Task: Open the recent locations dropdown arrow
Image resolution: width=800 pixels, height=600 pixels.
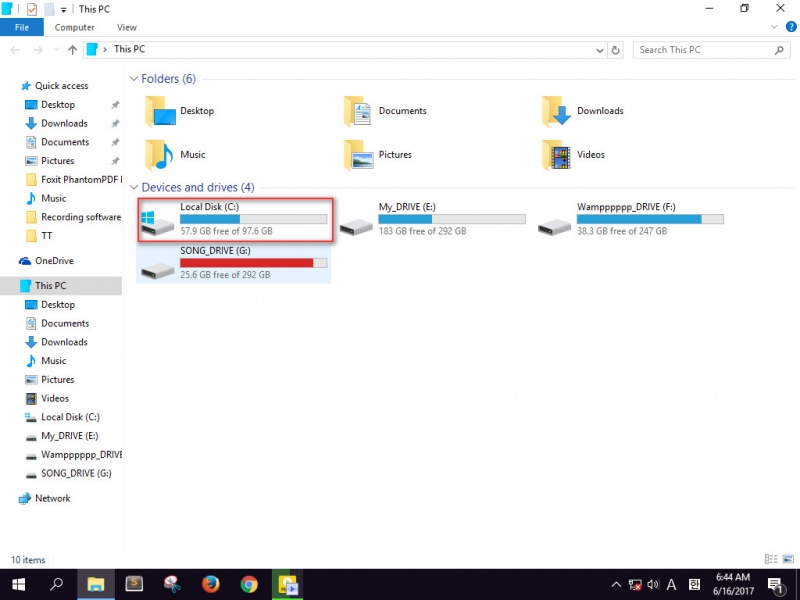Action: pyautogui.click(x=56, y=50)
